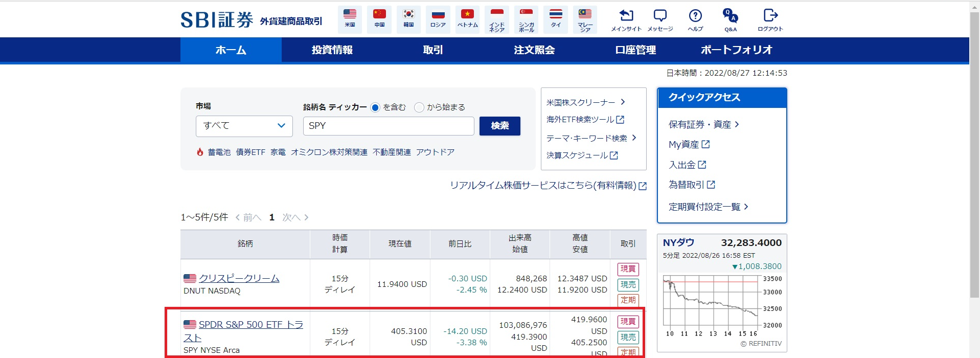The height and width of the screenshot is (358, 980).
Task: Open the クリスピークリーム stock link
Action: pos(239,278)
